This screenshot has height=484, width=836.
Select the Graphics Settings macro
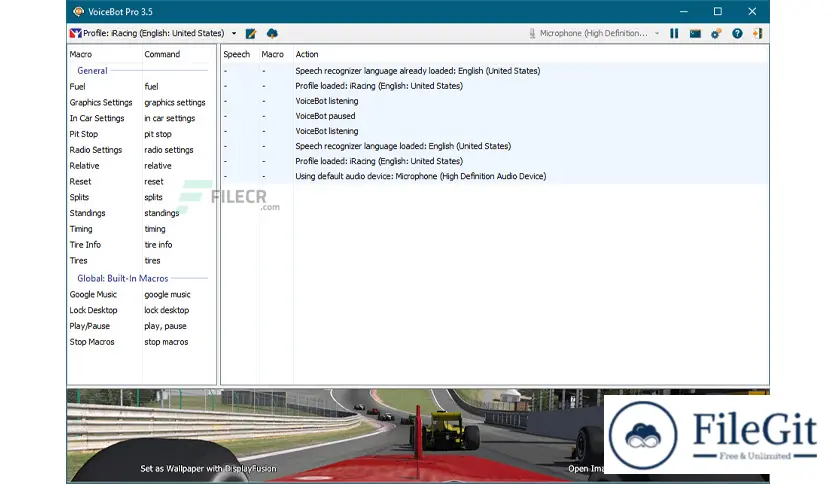[x=101, y=102]
